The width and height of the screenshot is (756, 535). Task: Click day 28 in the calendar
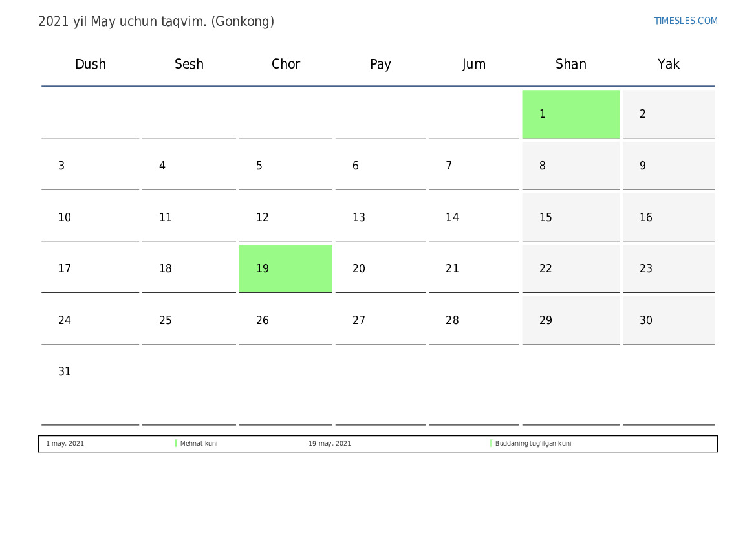(473, 320)
